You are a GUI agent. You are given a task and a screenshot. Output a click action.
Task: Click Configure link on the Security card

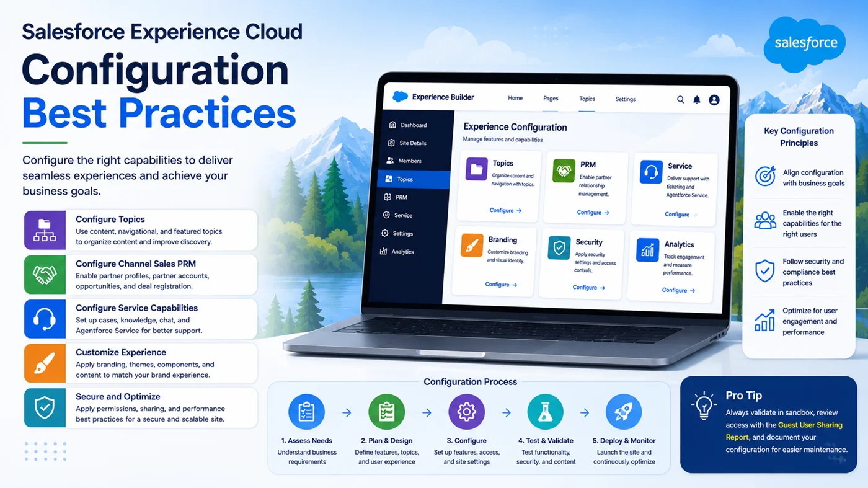(x=588, y=288)
